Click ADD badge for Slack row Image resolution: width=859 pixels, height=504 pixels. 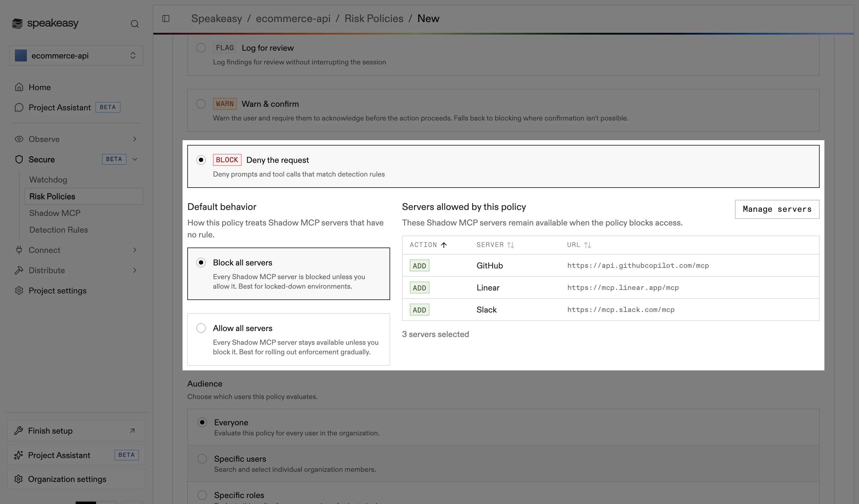pos(419,310)
